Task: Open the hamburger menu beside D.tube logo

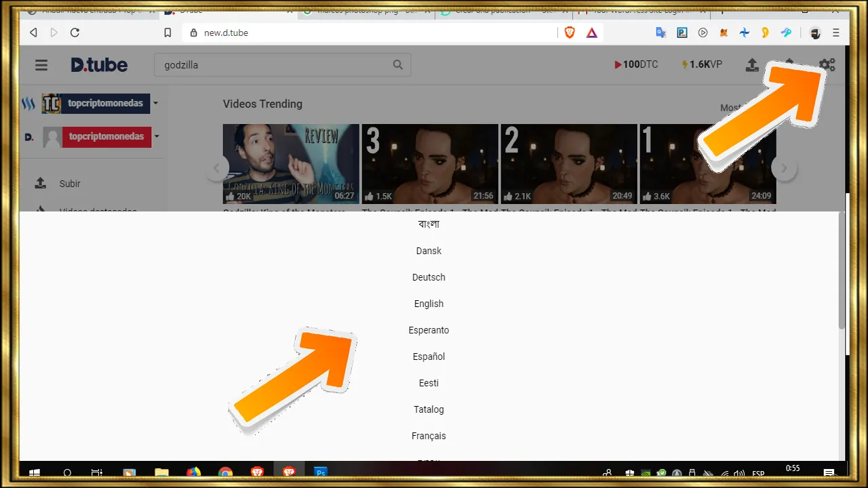Action: coord(41,65)
